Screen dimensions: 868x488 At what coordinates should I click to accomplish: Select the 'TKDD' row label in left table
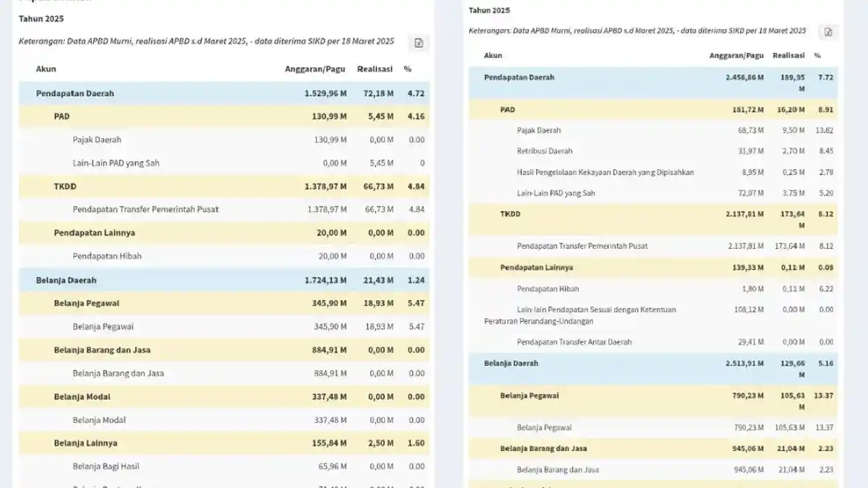65,187
